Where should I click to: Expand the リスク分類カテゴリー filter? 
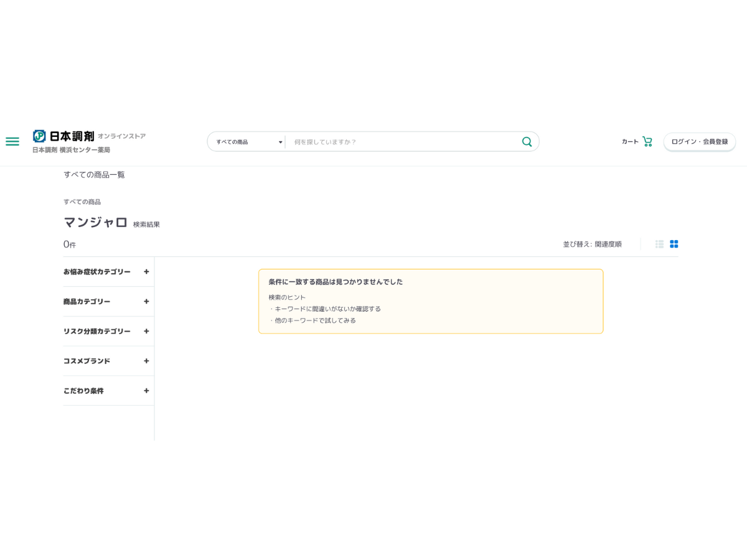(x=106, y=331)
